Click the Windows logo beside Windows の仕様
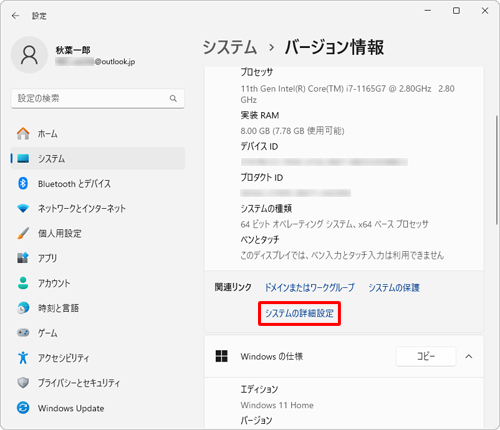Image resolution: width=500 pixels, height=430 pixels. coord(222,356)
